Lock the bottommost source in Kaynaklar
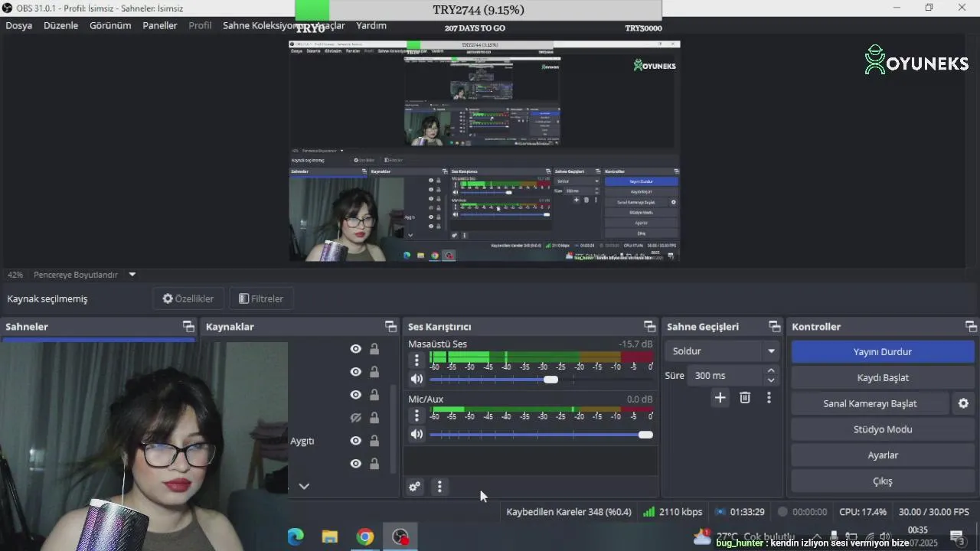This screenshot has height=551, width=980. click(x=374, y=464)
